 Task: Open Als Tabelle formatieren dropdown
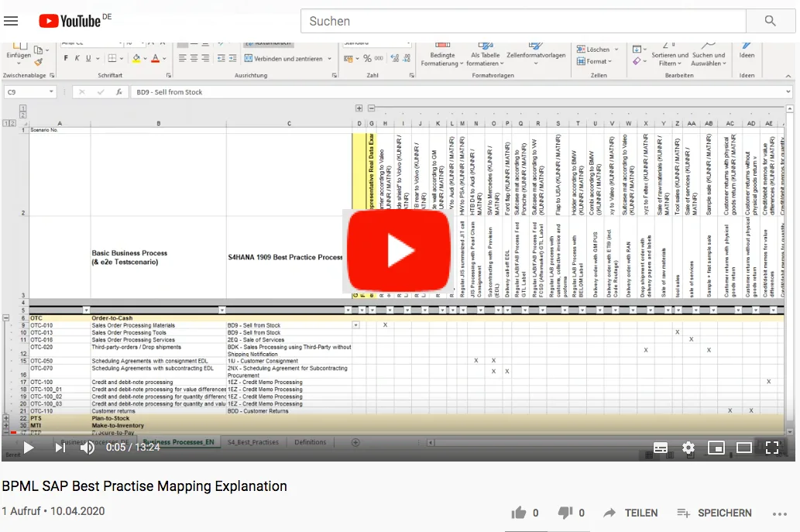(485, 54)
